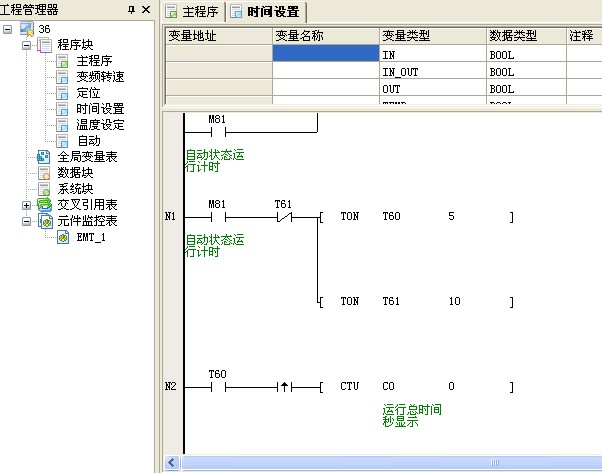Collapse the 程序块 tree node
Screen dimensions: 602x473
[27, 44]
